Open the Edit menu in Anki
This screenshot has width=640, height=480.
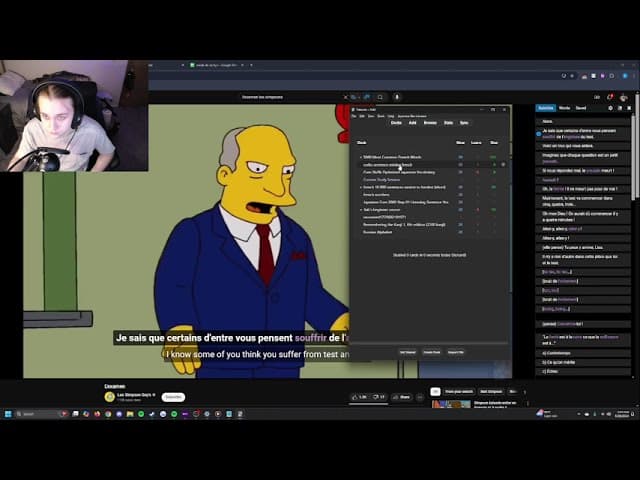pyautogui.click(x=362, y=116)
